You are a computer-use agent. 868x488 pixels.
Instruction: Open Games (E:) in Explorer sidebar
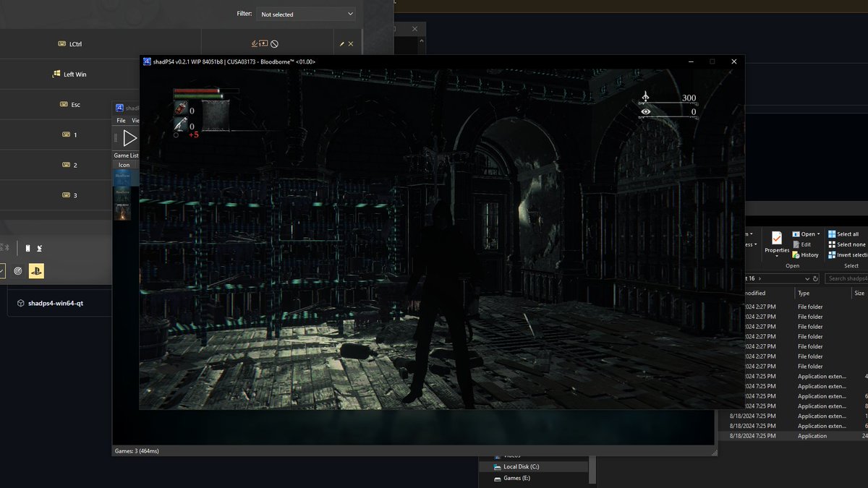[x=516, y=479]
